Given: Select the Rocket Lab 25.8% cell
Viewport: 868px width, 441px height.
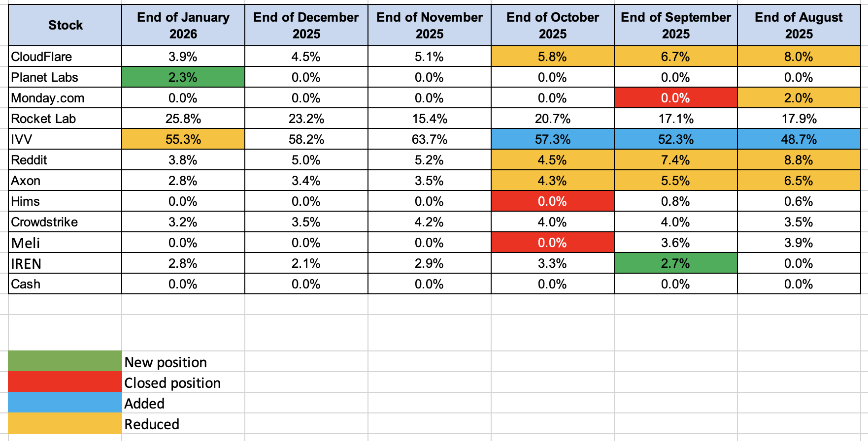Looking at the screenshot, I should coord(183,119).
